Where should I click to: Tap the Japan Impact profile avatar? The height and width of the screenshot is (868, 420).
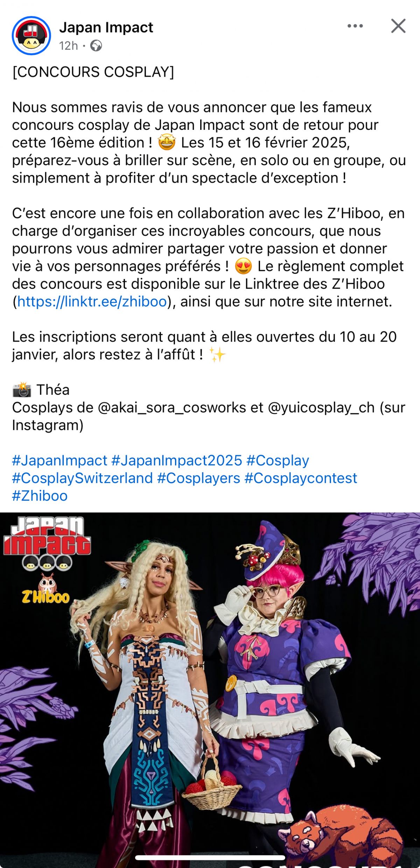31,36
